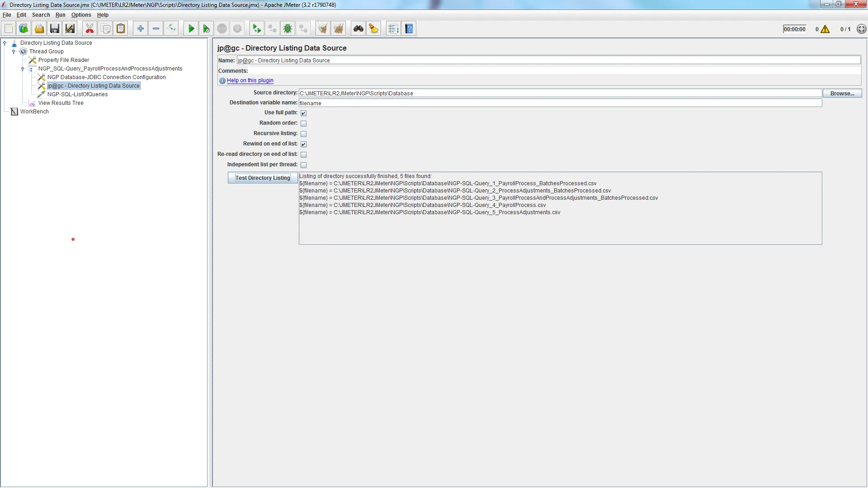
Task: Open the Function Helper list icon
Action: click(393, 29)
